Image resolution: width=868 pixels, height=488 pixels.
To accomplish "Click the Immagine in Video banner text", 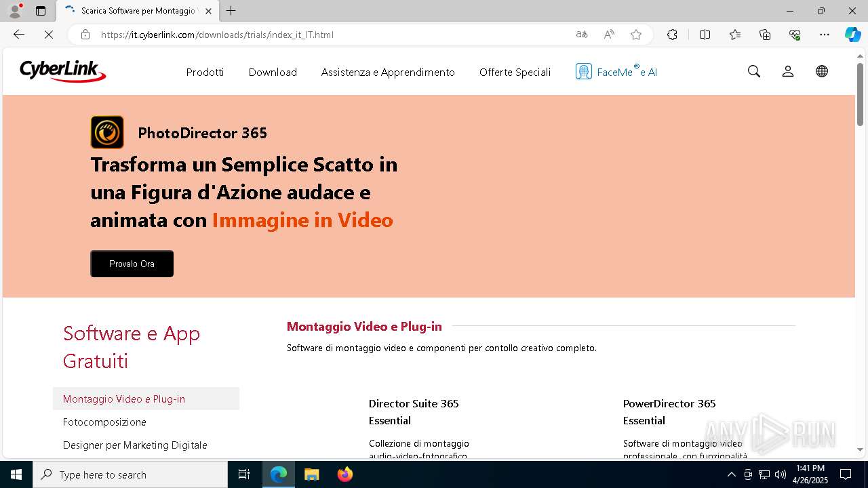I will tap(302, 220).
